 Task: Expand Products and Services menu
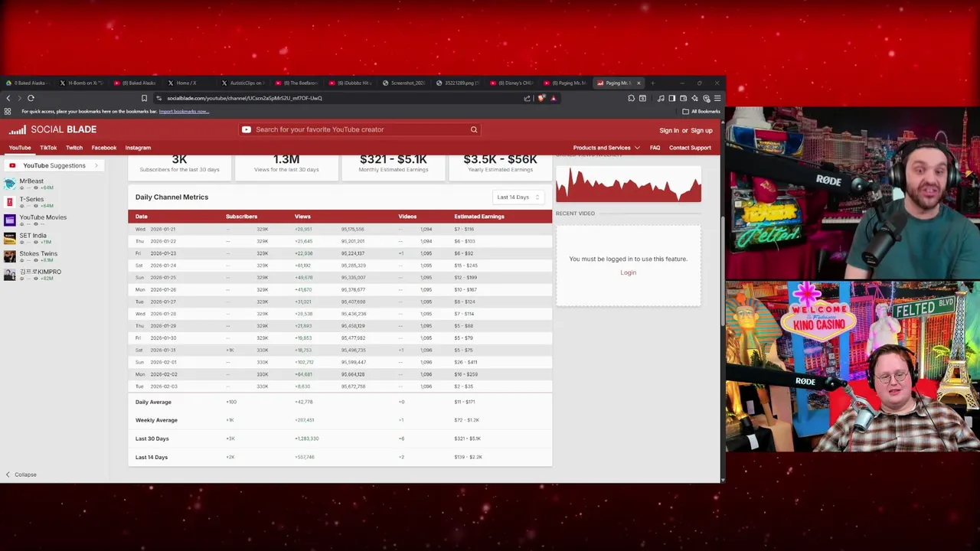point(606,148)
